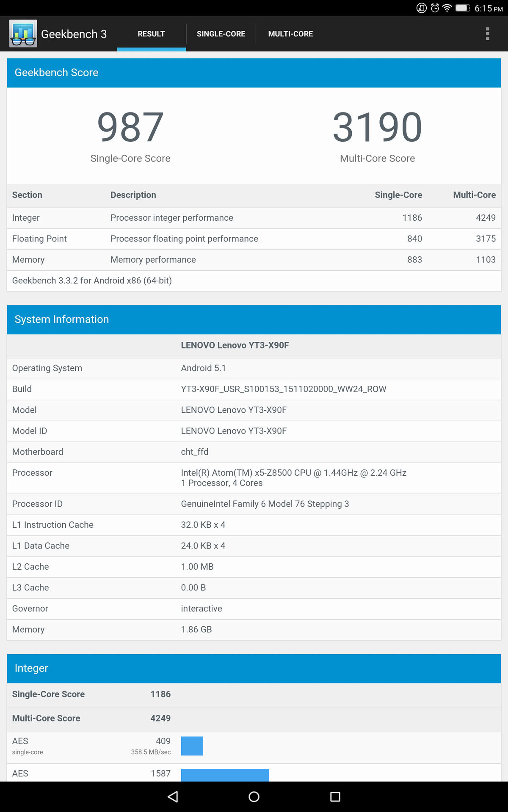Tap the AES single-core 409 result bar
The width and height of the screenshot is (508, 812).
click(x=192, y=746)
